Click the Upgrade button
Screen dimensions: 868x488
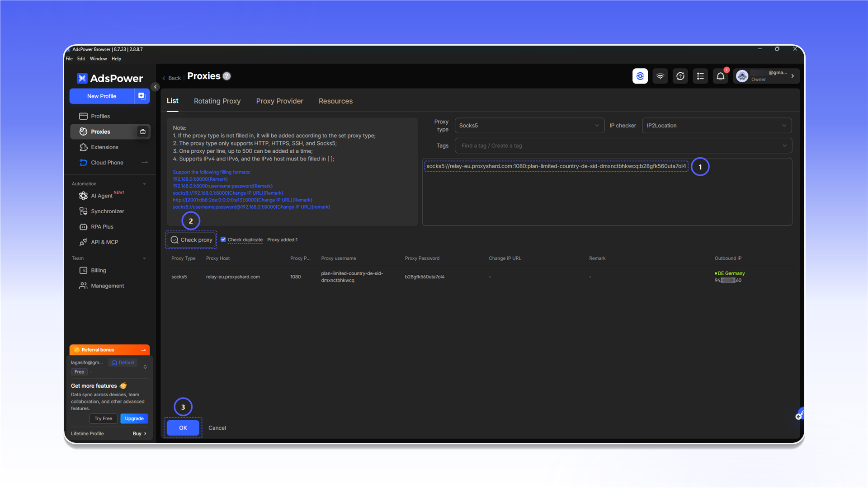[134, 418]
